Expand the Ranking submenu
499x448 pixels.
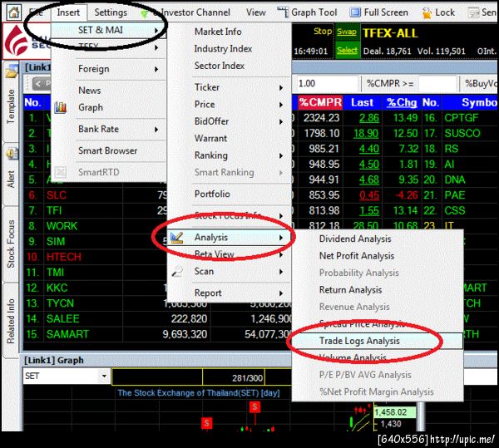point(230,155)
